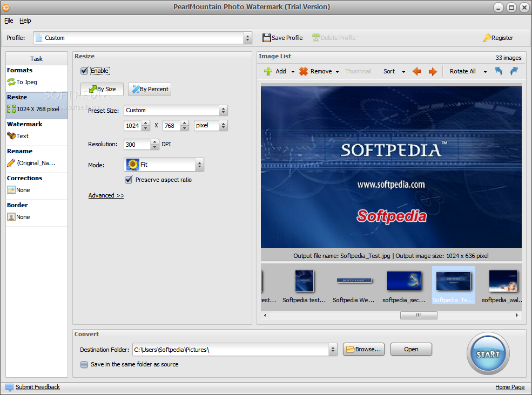
Task: Rotate clockwise with blue right curved arrow
Action: [514, 71]
